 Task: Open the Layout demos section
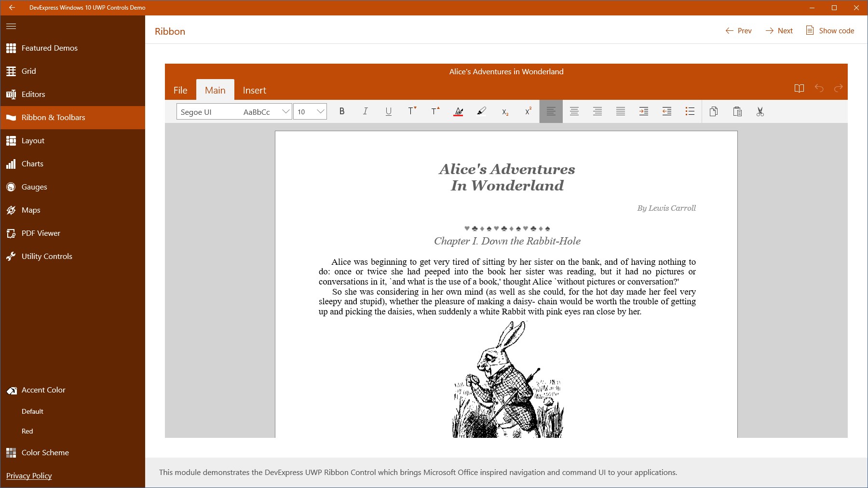coord(73,141)
